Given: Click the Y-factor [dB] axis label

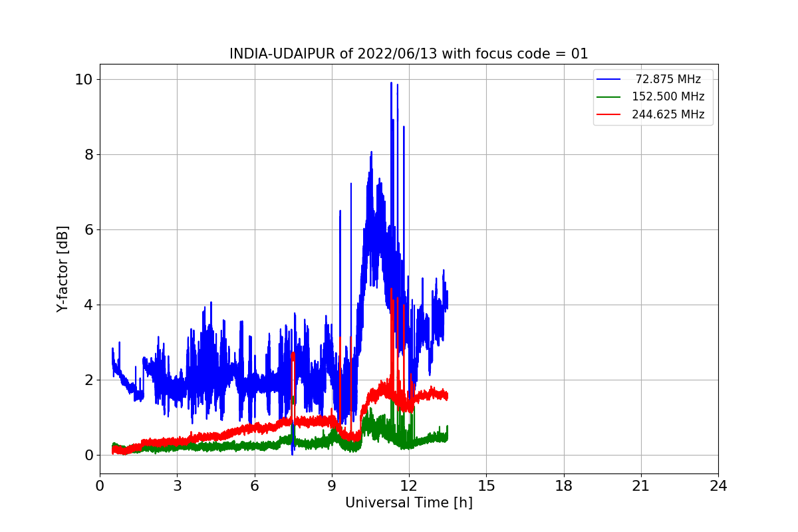Looking at the screenshot, I should coord(63,269).
